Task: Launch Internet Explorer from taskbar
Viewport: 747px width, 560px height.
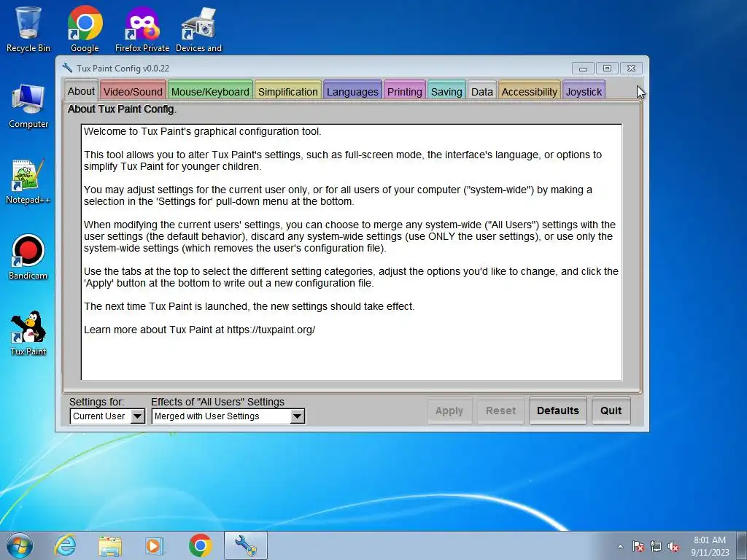Action: coord(65,545)
